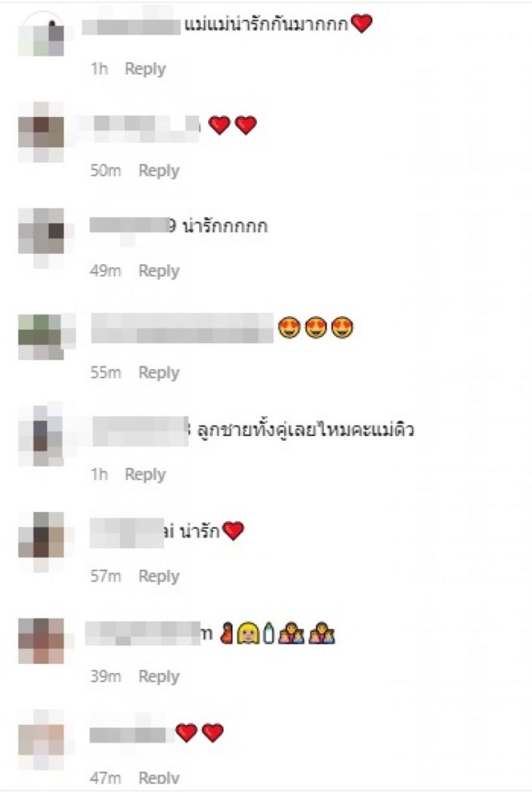This screenshot has height=793, width=532.
Task: Reply to the 47m two-hearts comment
Action: pos(159,778)
